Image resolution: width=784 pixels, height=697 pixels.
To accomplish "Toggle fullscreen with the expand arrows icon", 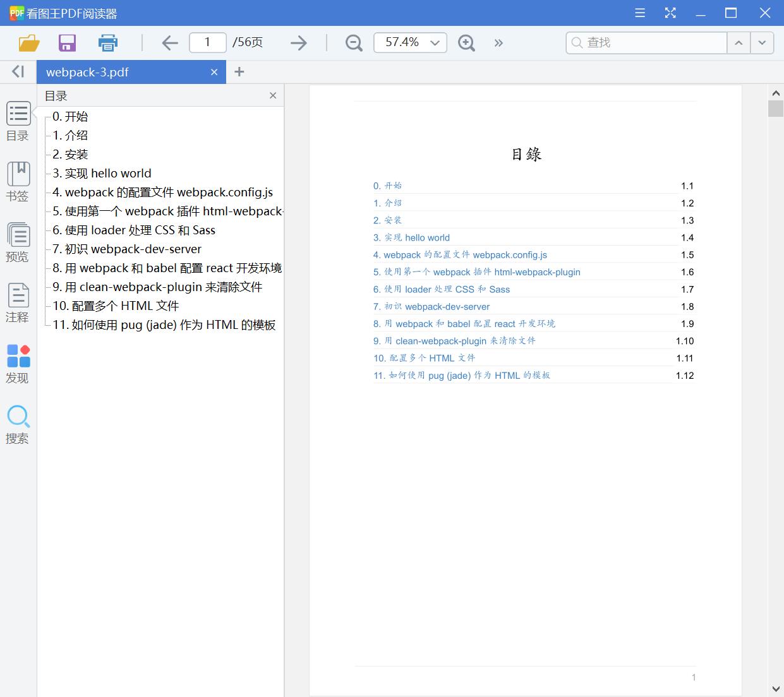I will [670, 13].
